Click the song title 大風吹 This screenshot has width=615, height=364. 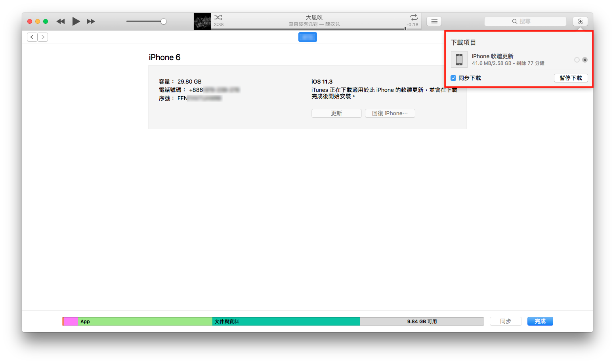point(314,17)
